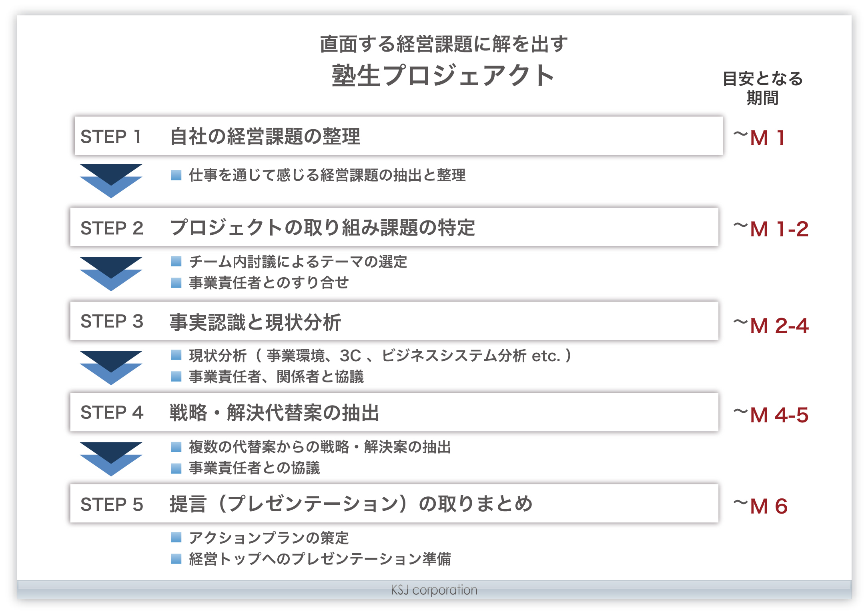Click blue bullet before チーム内討議によるテーマの選定
This screenshot has height=616, width=868.
(x=176, y=262)
